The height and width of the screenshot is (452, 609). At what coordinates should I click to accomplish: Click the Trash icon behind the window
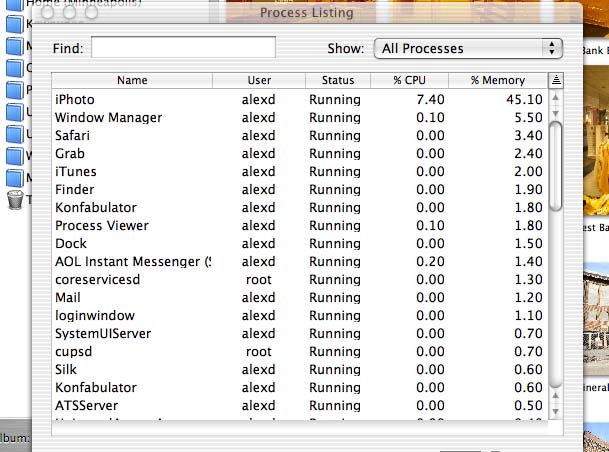point(16,200)
